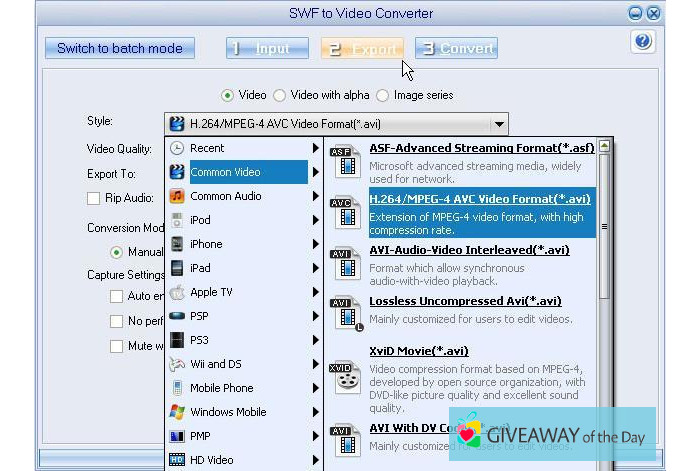The width and height of the screenshot is (700, 471).
Task: Click the help question mark icon
Action: pyautogui.click(x=643, y=42)
